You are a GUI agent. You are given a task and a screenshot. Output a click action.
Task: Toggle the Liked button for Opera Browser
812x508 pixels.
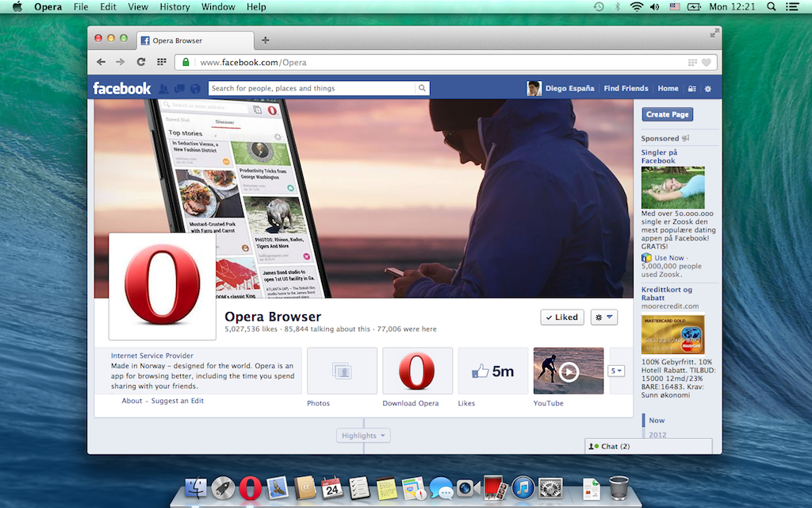(561, 317)
